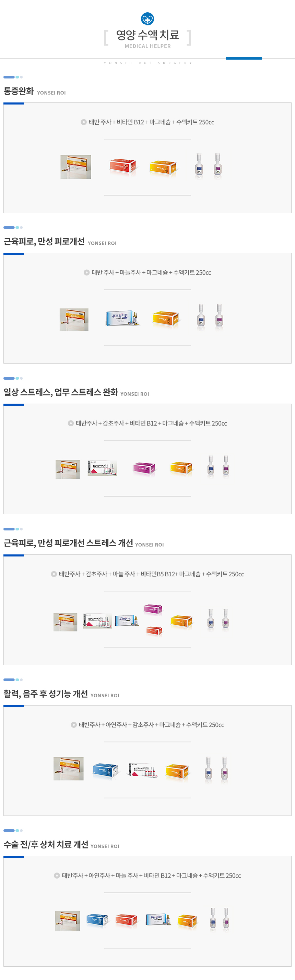The image size is (295, 980).
Task: Select the 수술 전/후 상처 치료 개선 heading
Action: pos(46,845)
